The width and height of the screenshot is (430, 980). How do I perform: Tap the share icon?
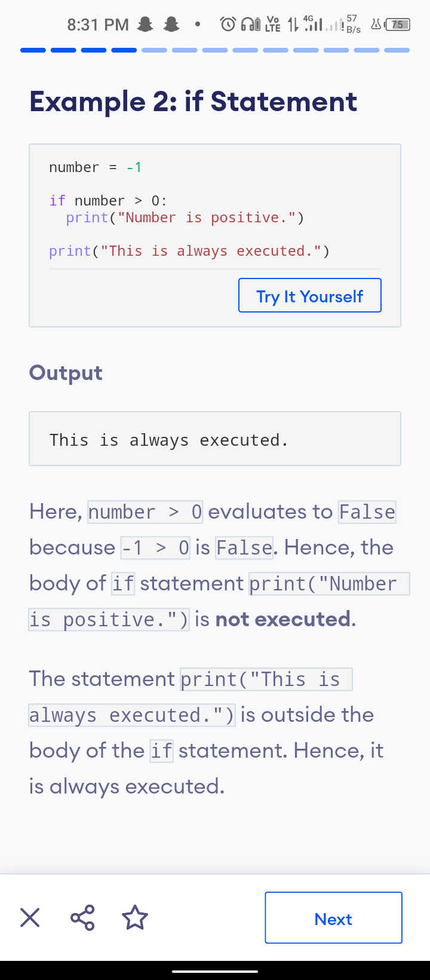pos(82,917)
